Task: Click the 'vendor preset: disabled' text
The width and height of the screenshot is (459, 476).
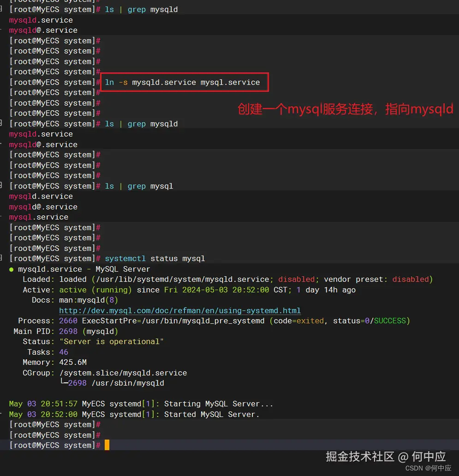Action: click(x=376, y=280)
